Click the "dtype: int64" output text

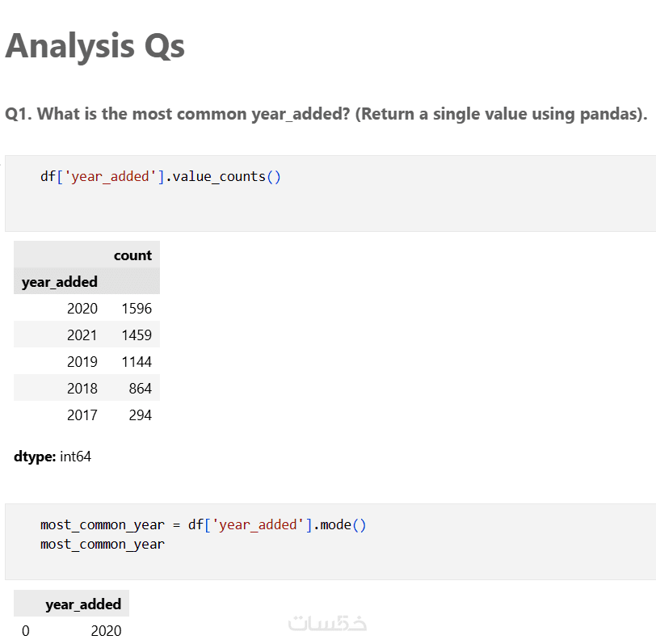53,457
